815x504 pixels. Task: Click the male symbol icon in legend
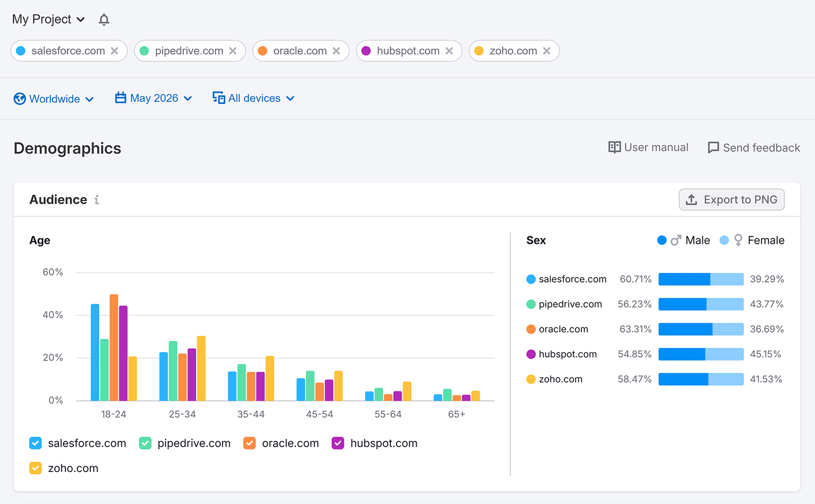click(x=676, y=240)
